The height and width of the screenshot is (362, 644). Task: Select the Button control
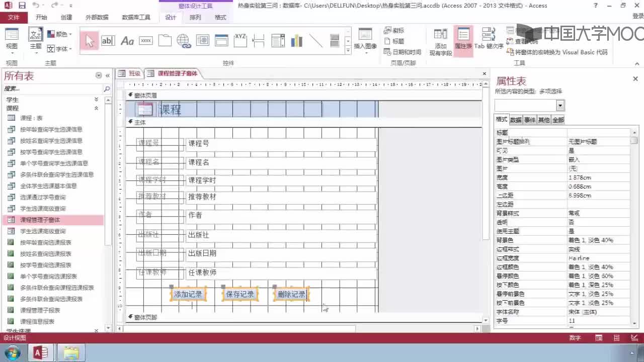point(146,41)
